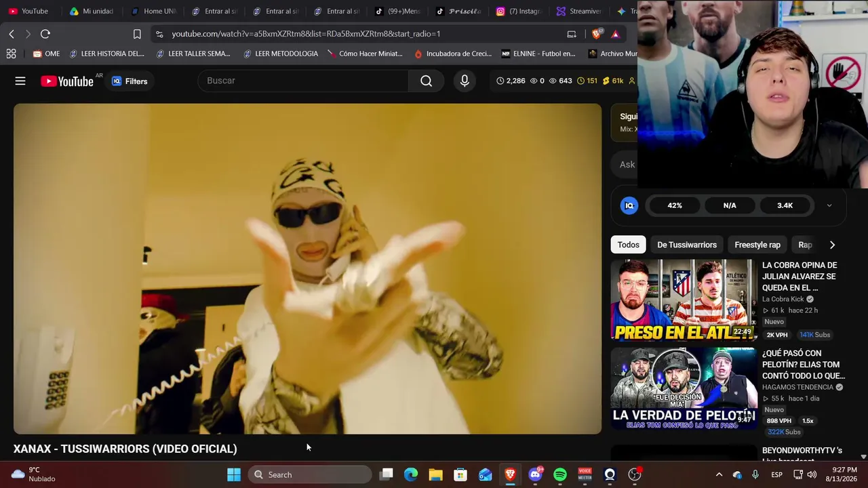Open the Cómo Hacer Miniat... bookmark
The image size is (868, 488).
click(365, 54)
